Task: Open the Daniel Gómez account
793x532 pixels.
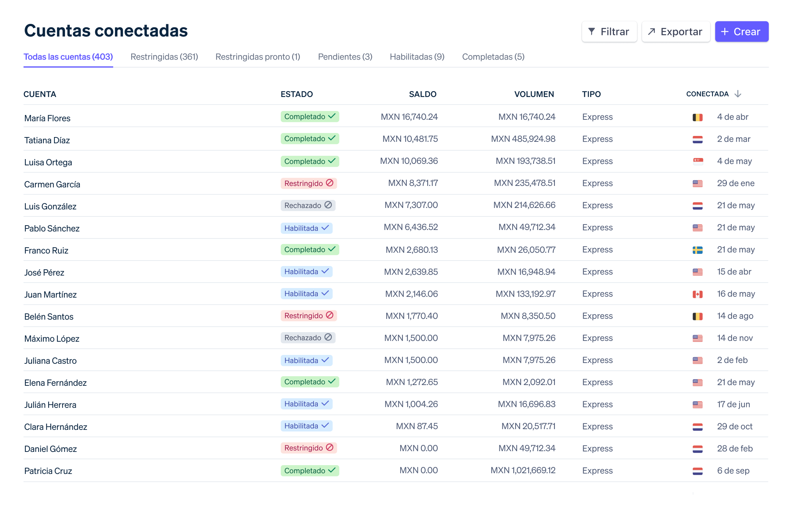Action: [x=50, y=449]
